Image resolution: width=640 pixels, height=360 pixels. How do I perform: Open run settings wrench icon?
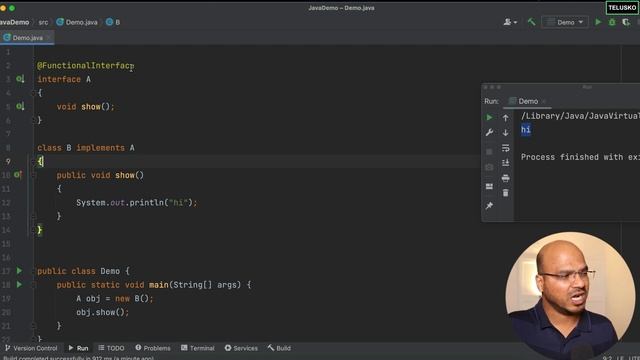[489, 132]
